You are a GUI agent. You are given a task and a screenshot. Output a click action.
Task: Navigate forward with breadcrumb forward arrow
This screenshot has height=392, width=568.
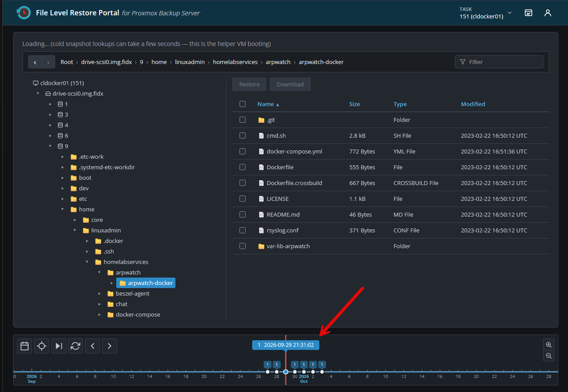48,62
